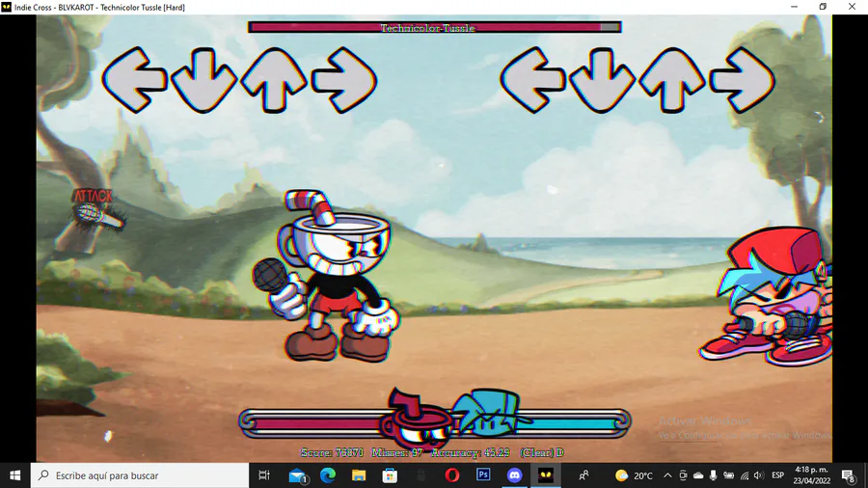Click the Boyfriend character sprite
The height and width of the screenshot is (488, 868).
pyautogui.click(x=767, y=296)
